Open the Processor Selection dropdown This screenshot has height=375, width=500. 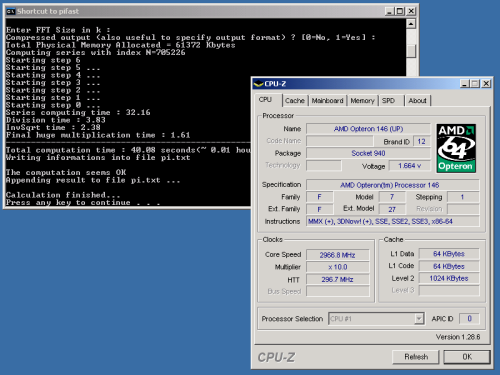[x=376, y=319]
